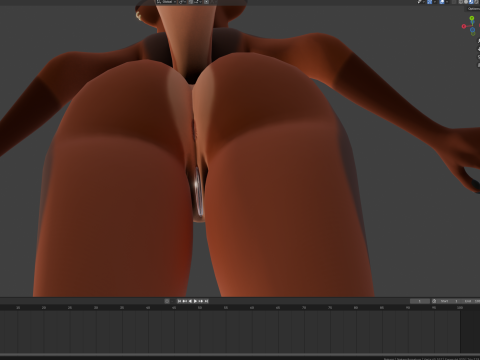480x360 pixels.
Task: Play animation in reverse button
Action: pyautogui.click(x=190, y=301)
